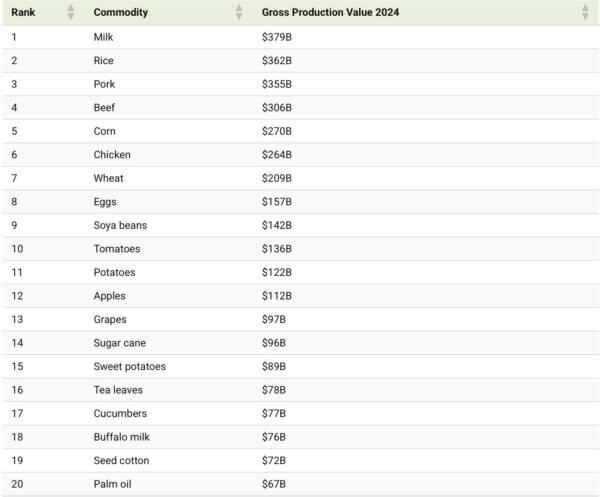Click Sugar cane's $96B value

[274, 343]
